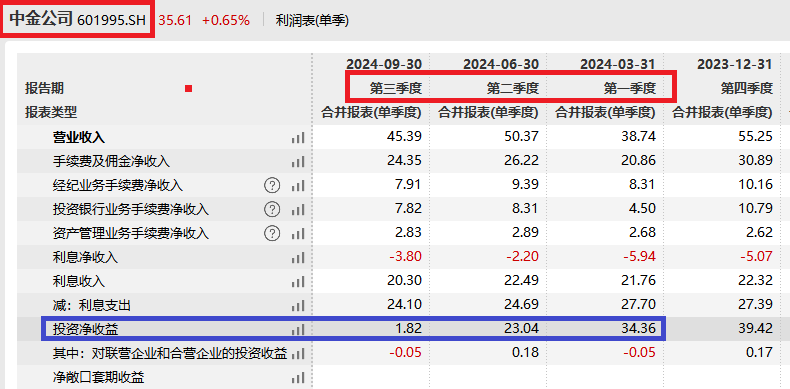Screen dimensions: 790x389
Task: Click 投资净收益 value 39.42
Action: pyautogui.click(x=755, y=329)
